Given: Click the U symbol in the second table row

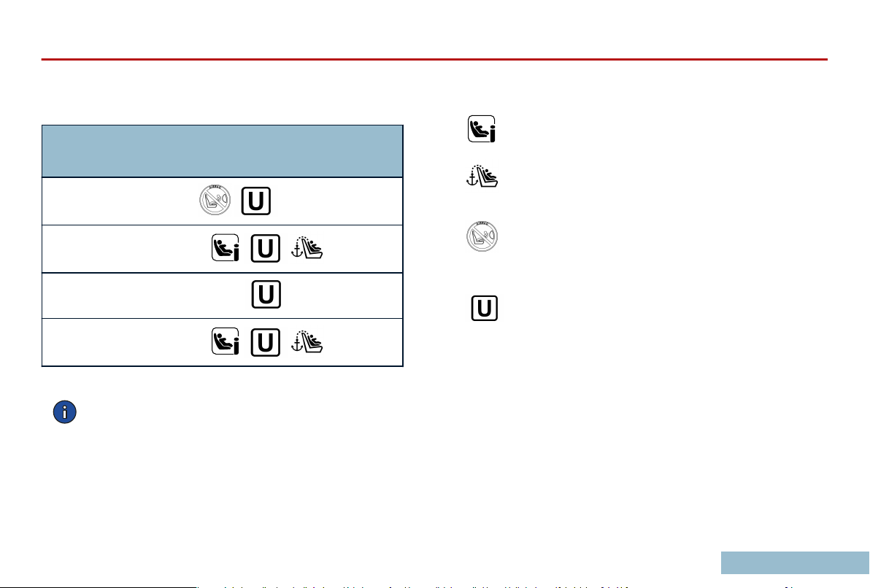Looking at the screenshot, I should click(x=265, y=249).
